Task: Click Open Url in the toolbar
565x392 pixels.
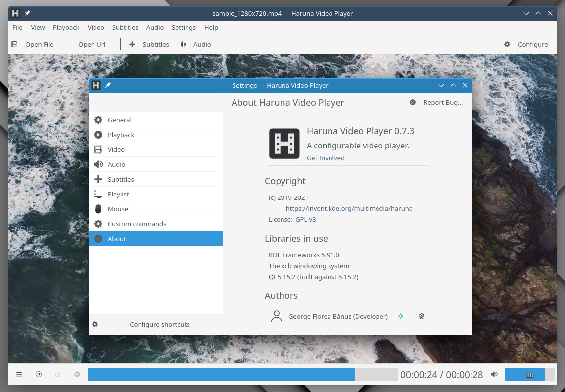Action: (85, 44)
